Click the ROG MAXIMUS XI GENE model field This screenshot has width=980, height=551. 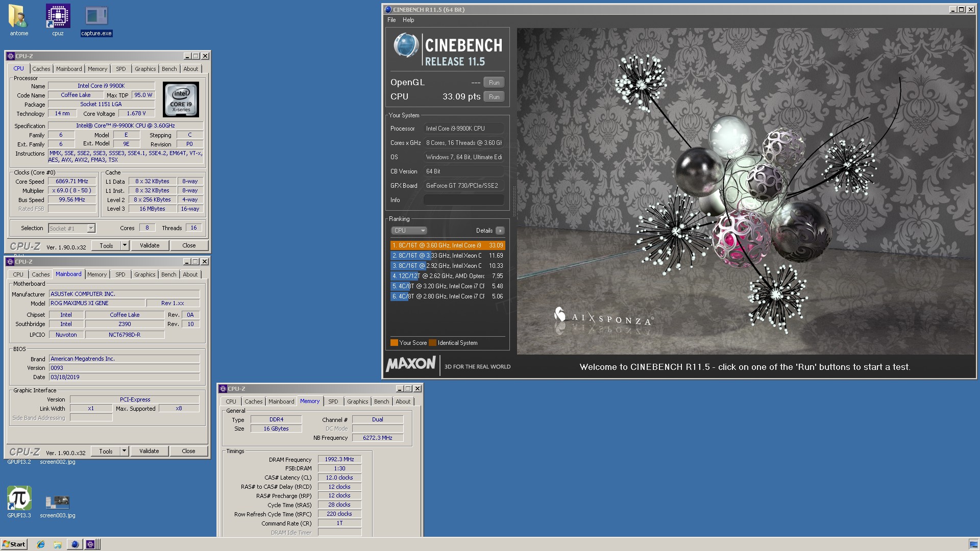coord(97,303)
